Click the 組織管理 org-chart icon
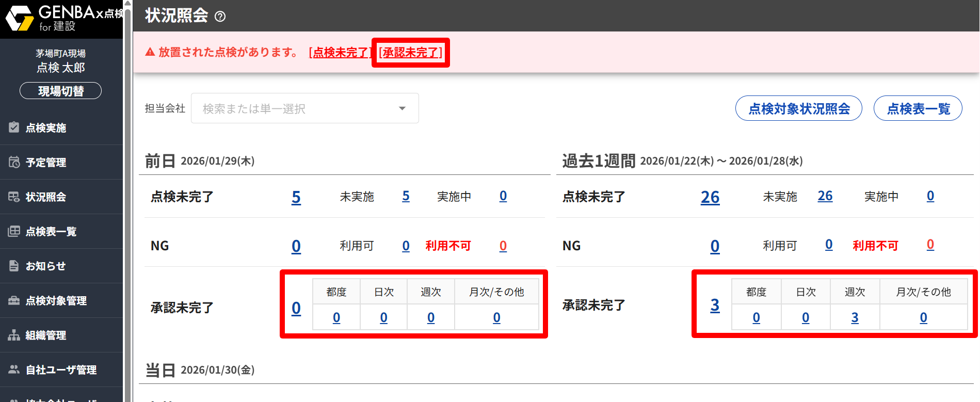 click(x=14, y=335)
